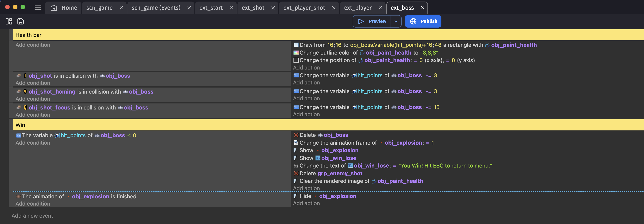Click the obj_shot_homing collision condition icon

18,92
